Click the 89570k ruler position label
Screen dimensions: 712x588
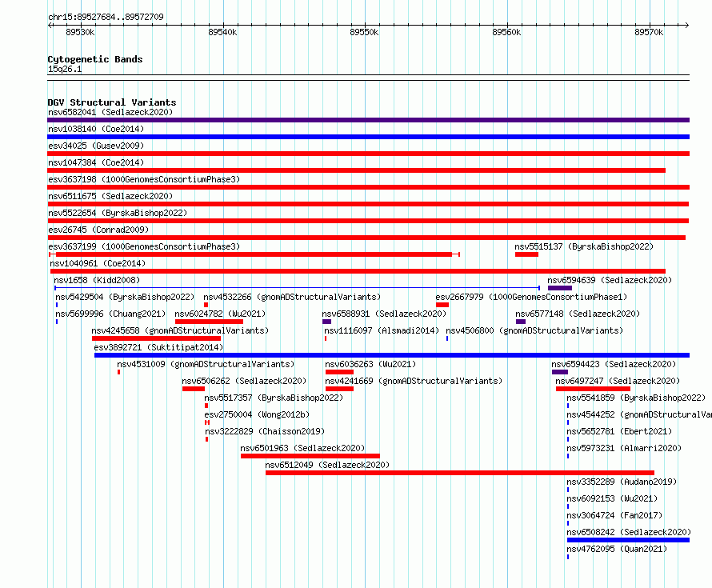pos(649,32)
